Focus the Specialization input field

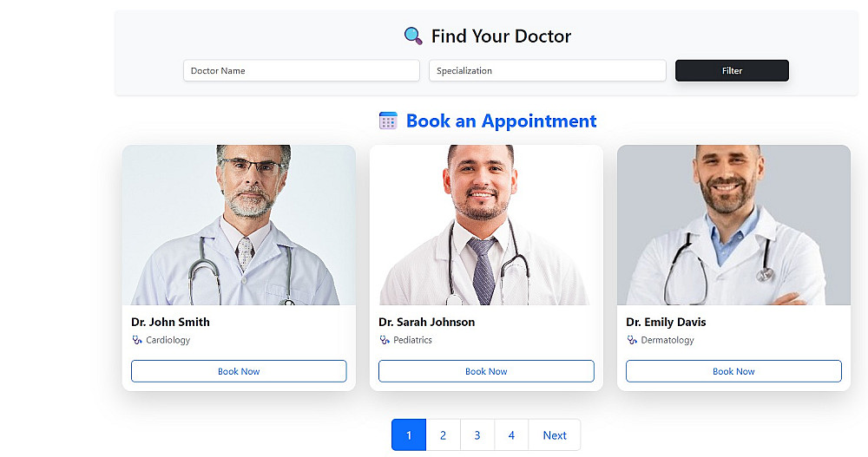(x=547, y=71)
